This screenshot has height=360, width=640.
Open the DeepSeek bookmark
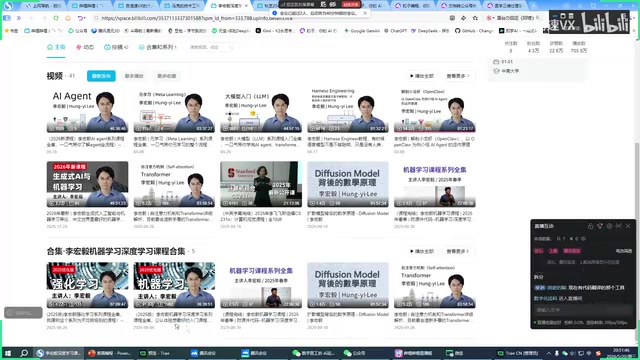point(430,31)
